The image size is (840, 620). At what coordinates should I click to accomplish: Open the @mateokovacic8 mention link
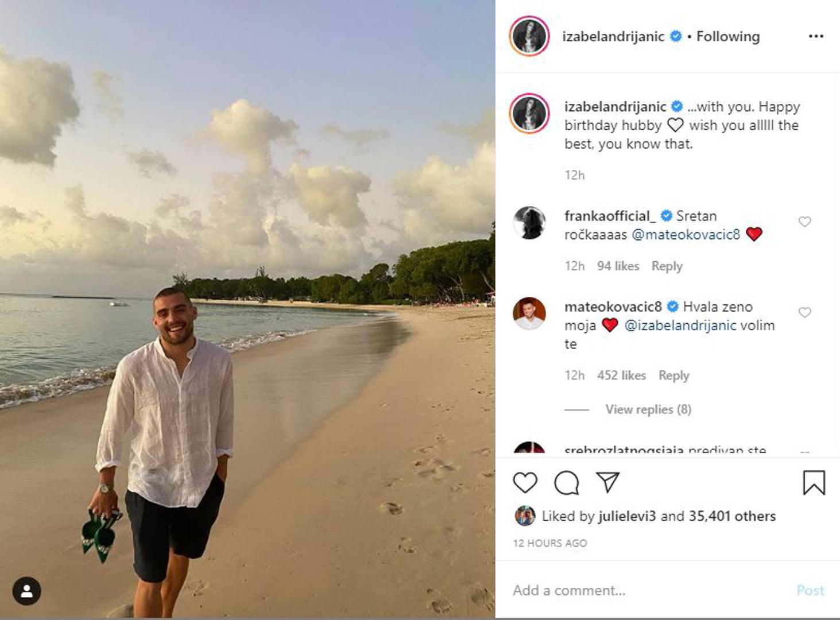click(x=686, y=234)
